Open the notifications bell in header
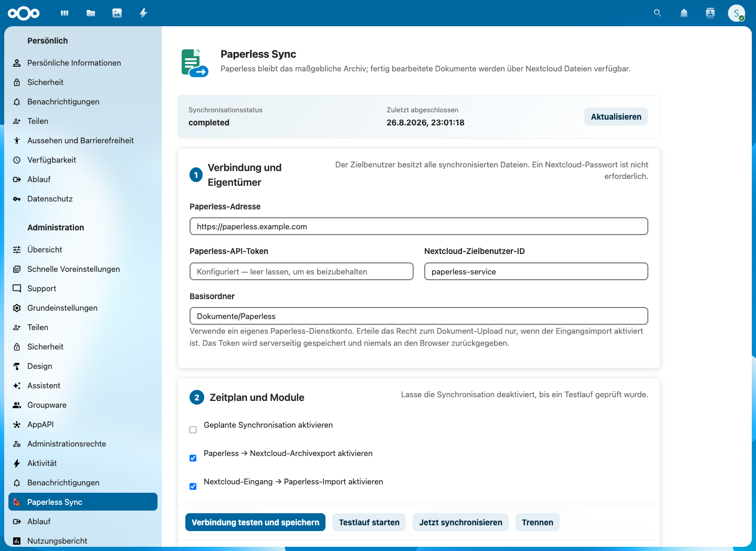756x551 pixels. click(x=684, y=13)
